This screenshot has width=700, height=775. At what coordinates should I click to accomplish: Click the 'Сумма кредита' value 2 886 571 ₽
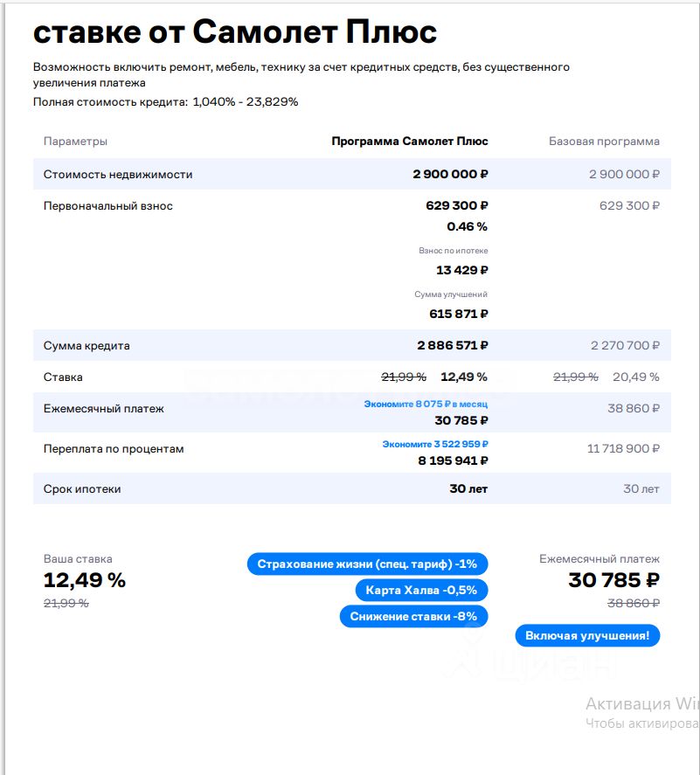click(453, 345)
